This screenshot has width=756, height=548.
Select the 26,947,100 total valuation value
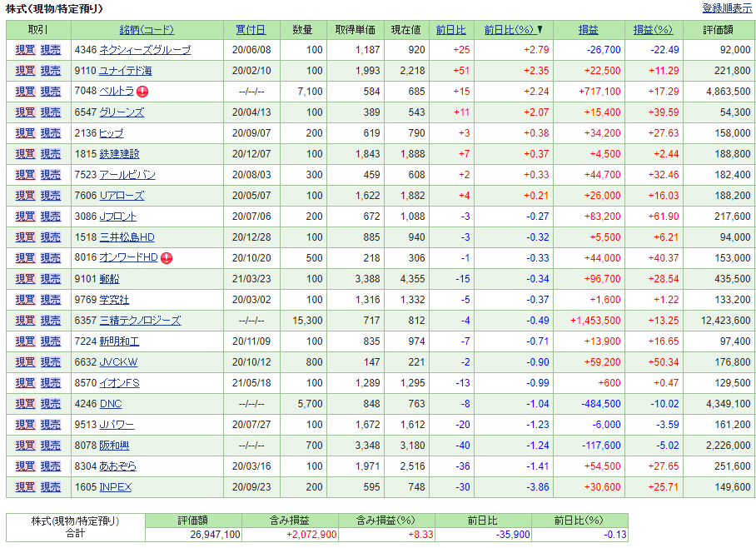pyautogui.click(x=193, y=535)
